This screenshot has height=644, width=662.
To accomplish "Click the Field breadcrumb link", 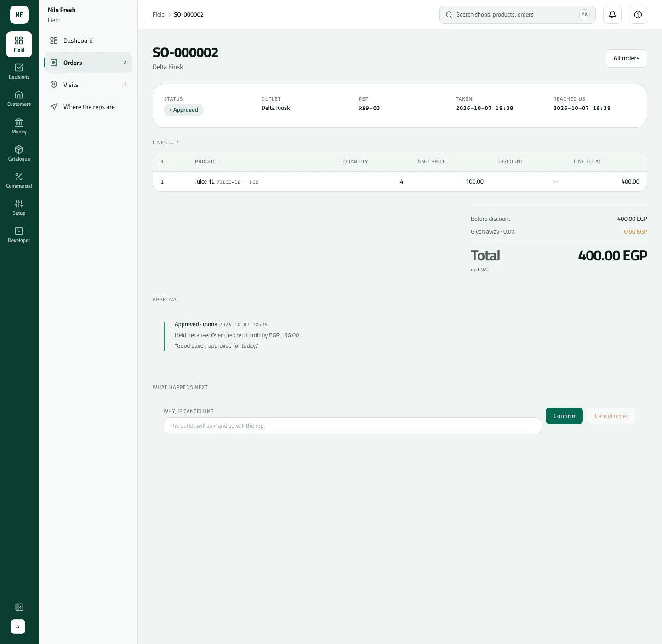I will point(159,15).
